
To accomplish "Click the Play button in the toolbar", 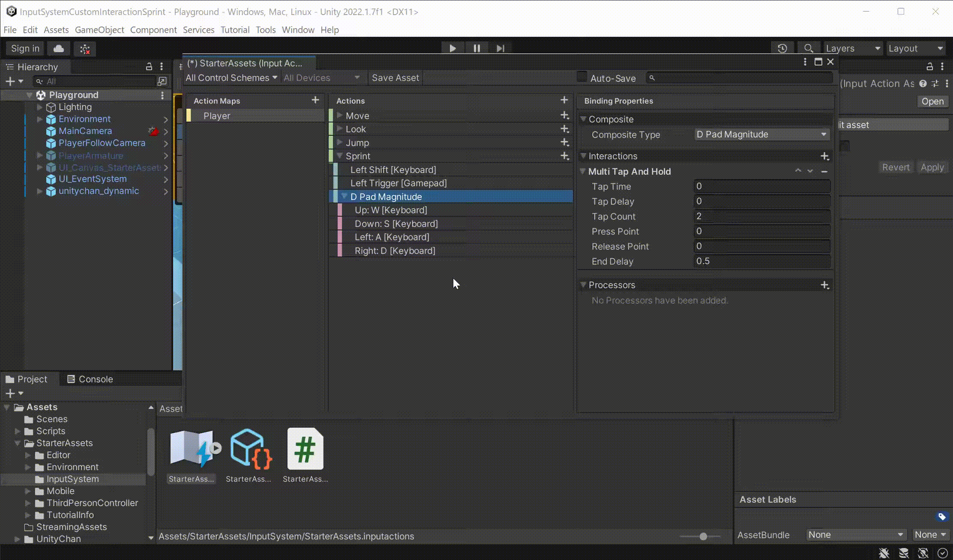I will click(x=453, y=48).
